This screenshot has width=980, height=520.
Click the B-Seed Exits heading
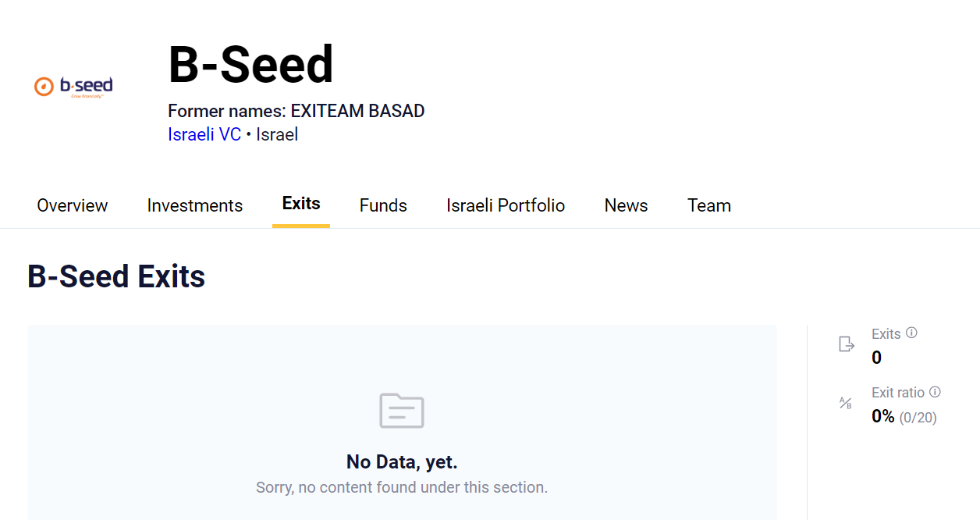[116, 276]
